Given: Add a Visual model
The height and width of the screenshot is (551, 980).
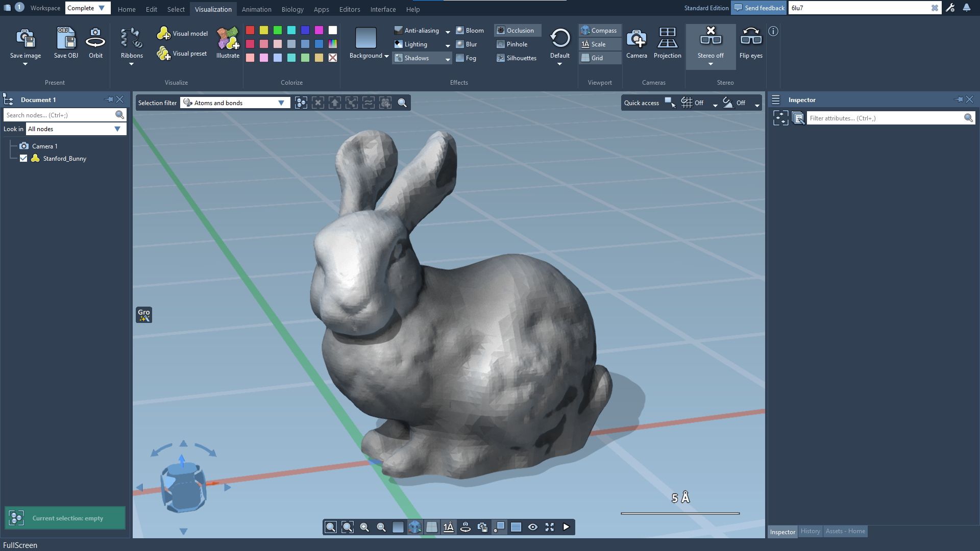Looking at the screenshot, I should click(182, 34).
